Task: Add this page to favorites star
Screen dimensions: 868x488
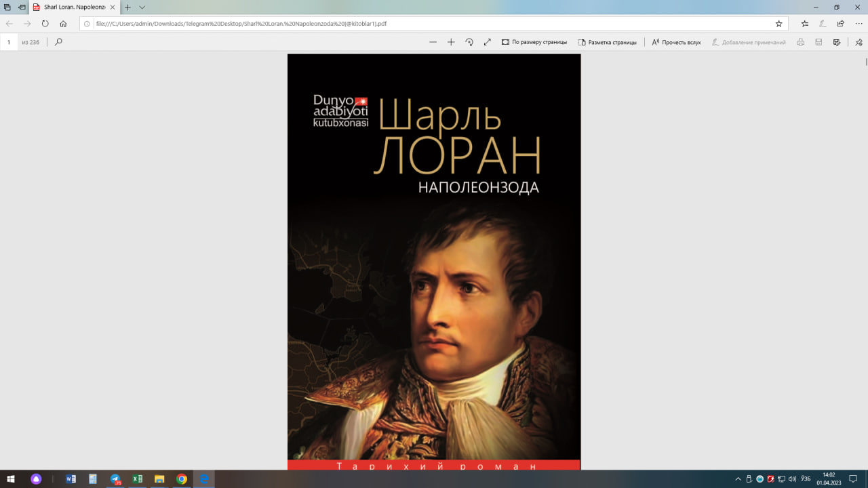Action: 778,24
